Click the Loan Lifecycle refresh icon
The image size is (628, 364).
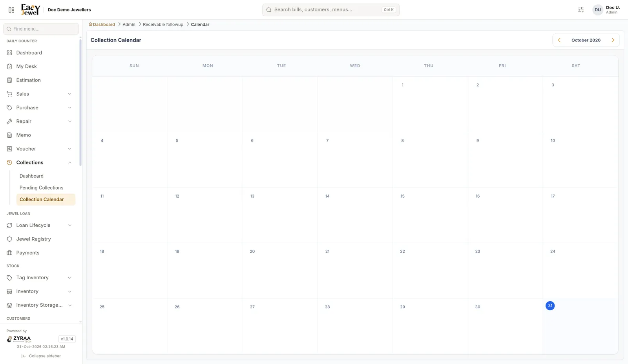point(9,225)
